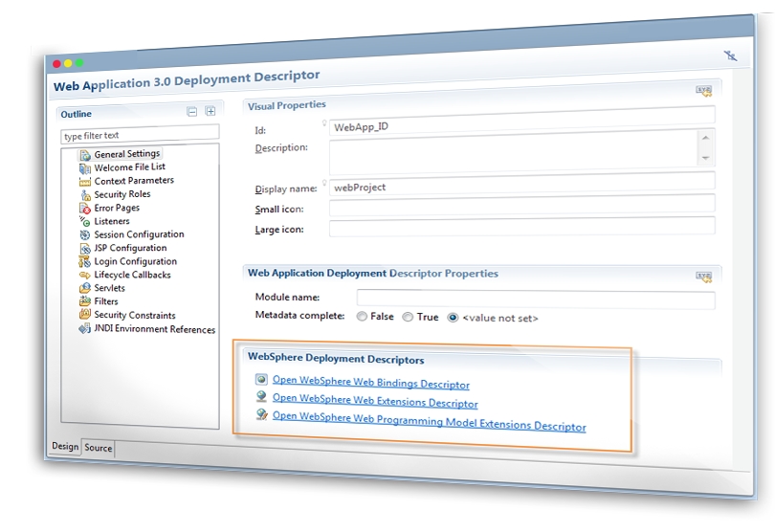This screenshot has height=532, width=775.
Task: Click the Lifecycle Callbacks icon
Action: [x=84, y=276]
